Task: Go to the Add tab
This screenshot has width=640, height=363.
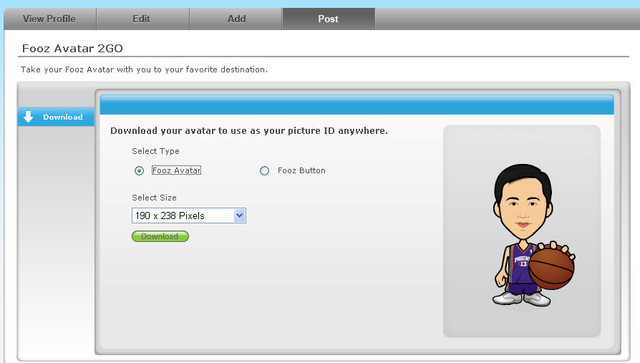Action: 236,19
